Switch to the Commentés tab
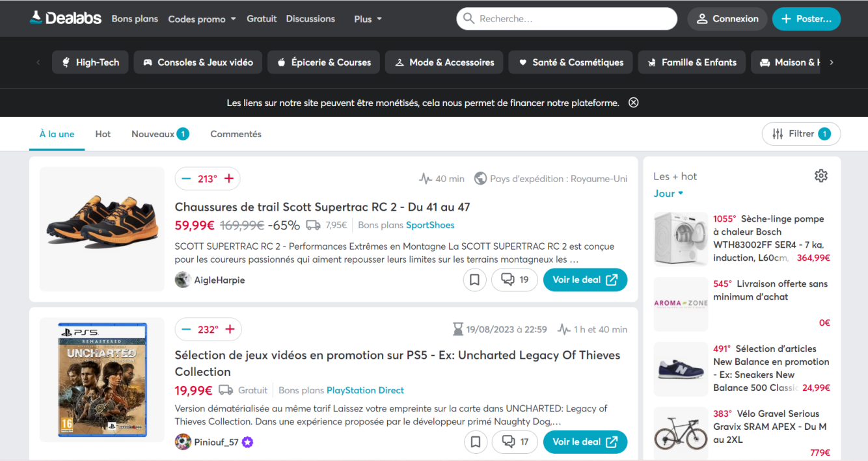This screenshot has width=868, height=461. click(x=236, y=134)
